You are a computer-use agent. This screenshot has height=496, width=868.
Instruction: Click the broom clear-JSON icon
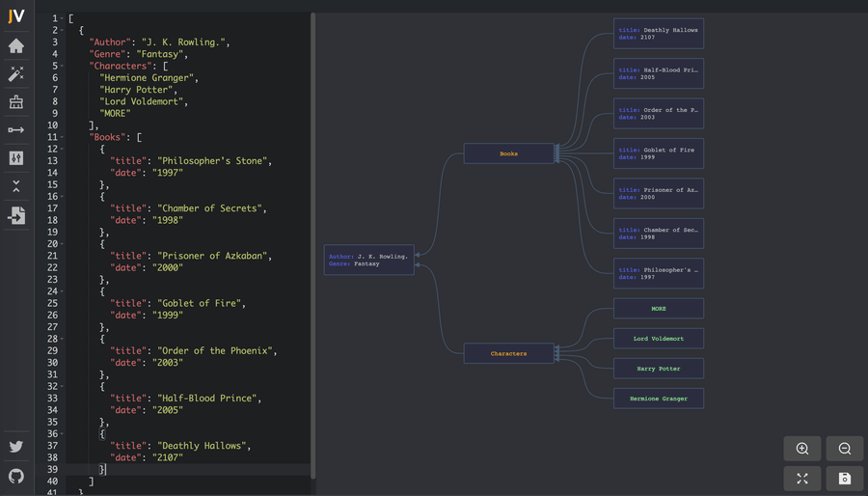tap(16, 102)
